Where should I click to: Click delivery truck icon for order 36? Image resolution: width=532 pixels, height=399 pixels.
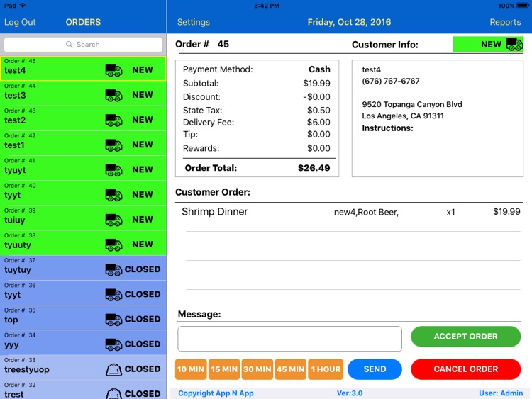113,295
